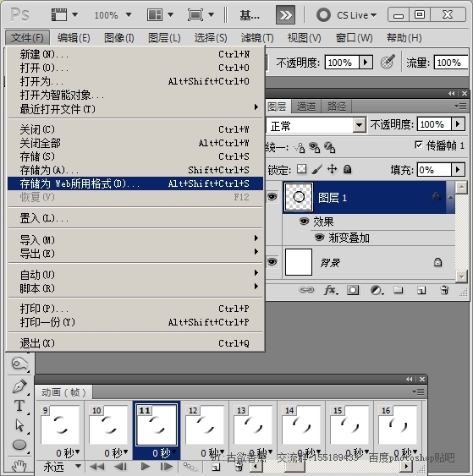This screenshot has width=473, height=476.
Task: Click the Screen Mode icon
Action: click(195, 15)
